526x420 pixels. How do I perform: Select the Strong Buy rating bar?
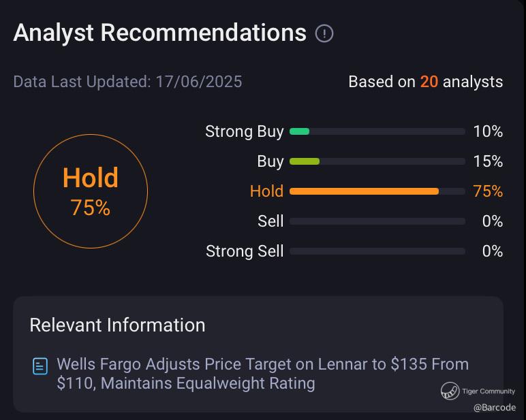click(x=377, y=131)
